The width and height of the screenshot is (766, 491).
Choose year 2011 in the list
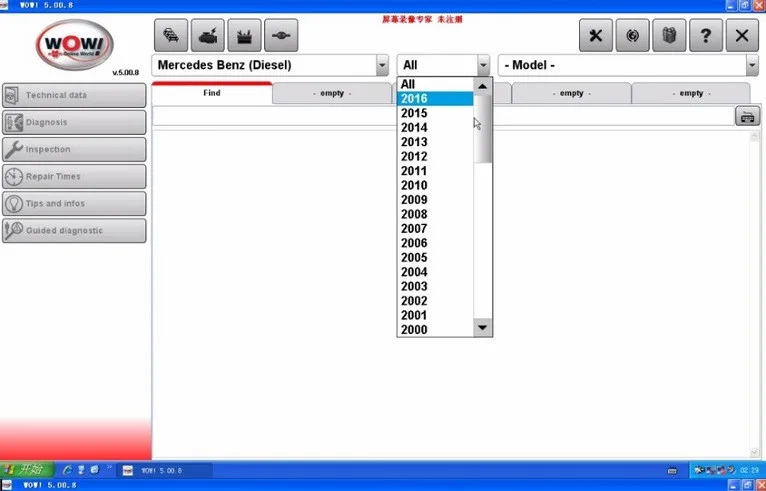pos(435,171)
